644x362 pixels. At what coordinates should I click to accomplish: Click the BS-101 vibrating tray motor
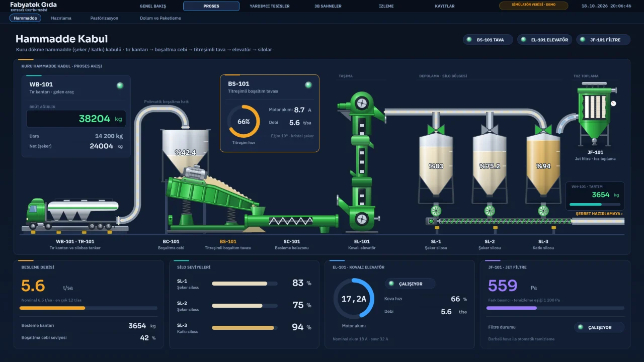point(196,173)
